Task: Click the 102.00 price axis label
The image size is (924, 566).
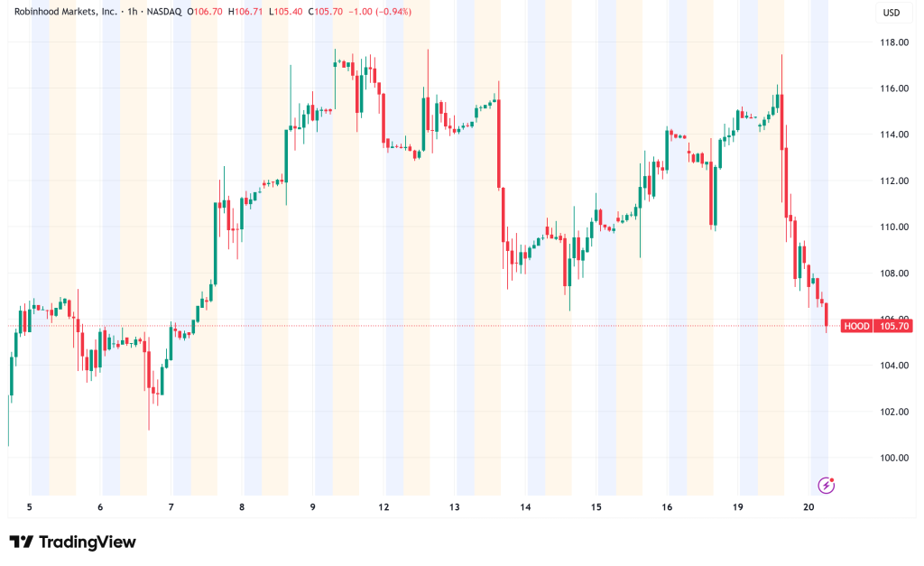Action: [x=894, y=412]
